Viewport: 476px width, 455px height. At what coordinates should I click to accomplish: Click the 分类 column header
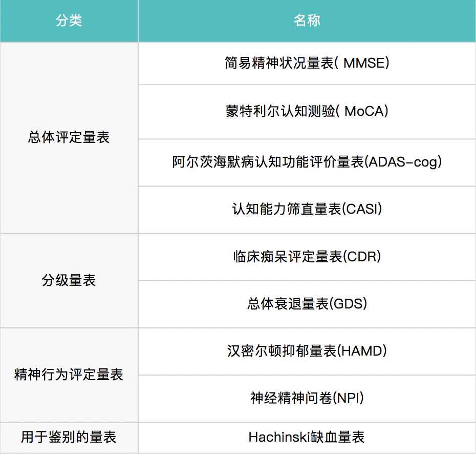click(x=69, y=21)
